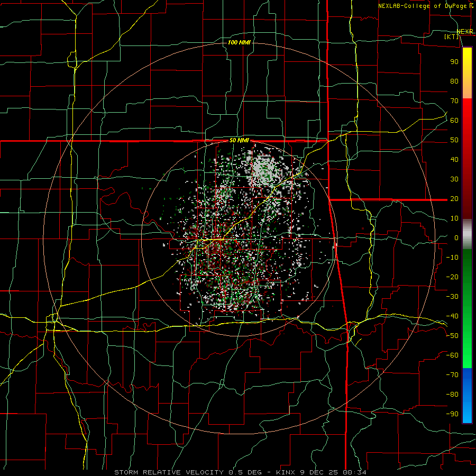The height and width of the screenshot is (476, 476).
Task: Click the NEXR label above the color bar
Action: (x=465, y=32)
